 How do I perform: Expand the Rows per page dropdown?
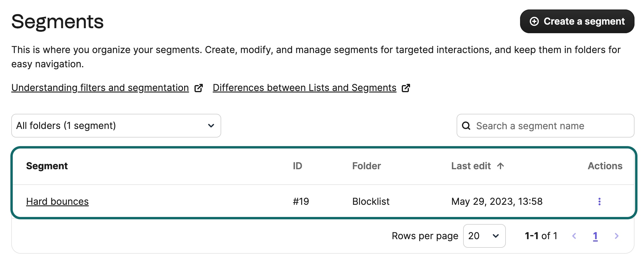click(484, 236)
